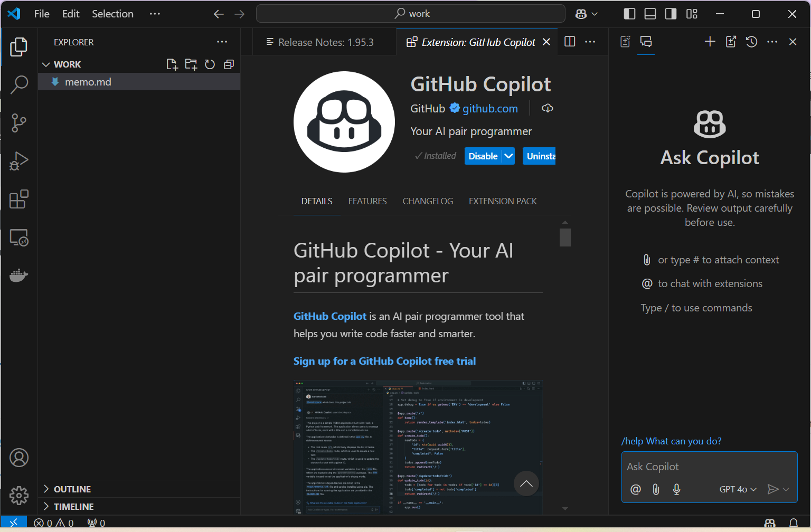Viewport: 811px width, 532px height.
Task: Open the Docker view
Action: tap(19, 275)
